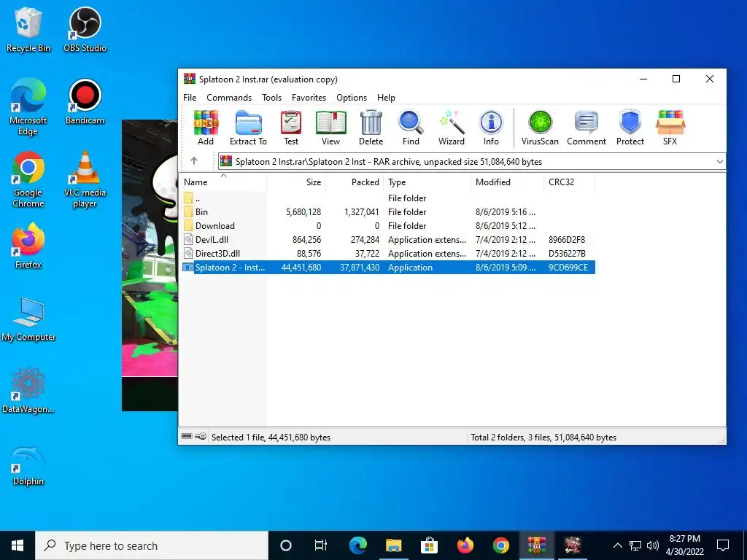Click the network tray icon
The height and width of the screenshot is (560, 747).
635,545
